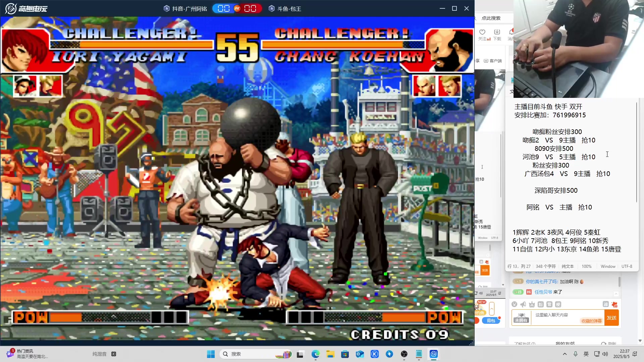The image size is (644, 362).
Task: Click the Notepad line 阿铭 VS 主播 抢10
Action: tap(559, 207)
